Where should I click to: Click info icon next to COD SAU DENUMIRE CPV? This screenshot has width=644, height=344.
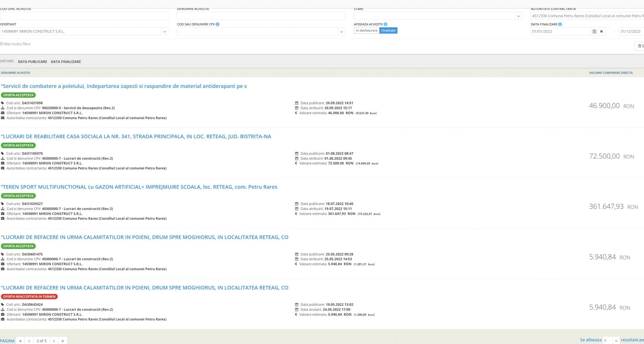218,24
